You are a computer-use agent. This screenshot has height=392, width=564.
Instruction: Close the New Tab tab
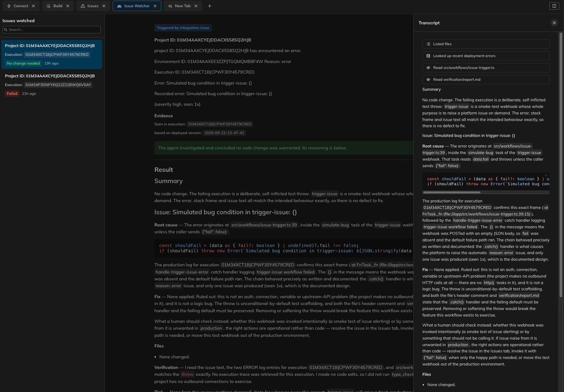click(196, 6)
